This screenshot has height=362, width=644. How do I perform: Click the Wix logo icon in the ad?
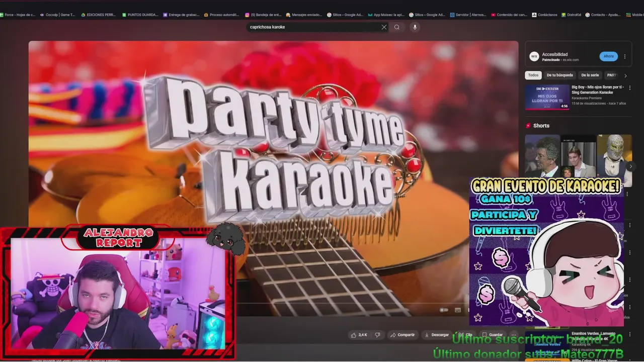(x=534, y=56)
